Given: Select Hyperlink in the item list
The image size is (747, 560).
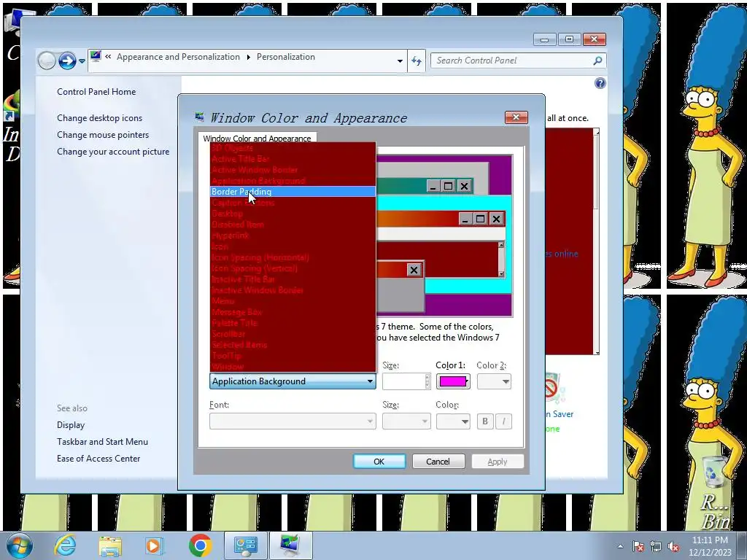Looking at the screenshot, I should pos(293,236).
